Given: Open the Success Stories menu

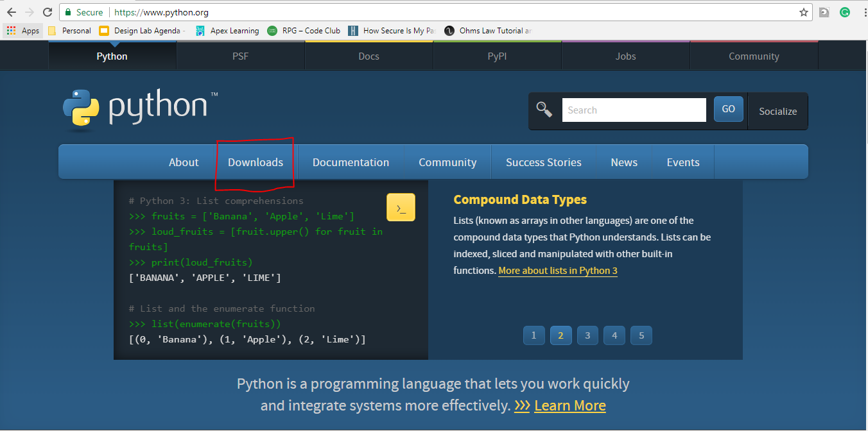Looking at the screenshot, I should (544, 162).
